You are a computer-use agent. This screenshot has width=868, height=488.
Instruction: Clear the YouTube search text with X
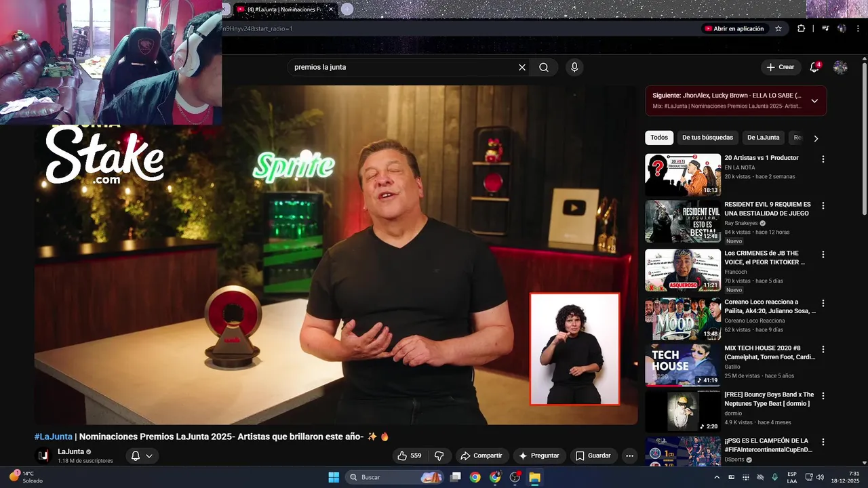click(x=522, y=67)
